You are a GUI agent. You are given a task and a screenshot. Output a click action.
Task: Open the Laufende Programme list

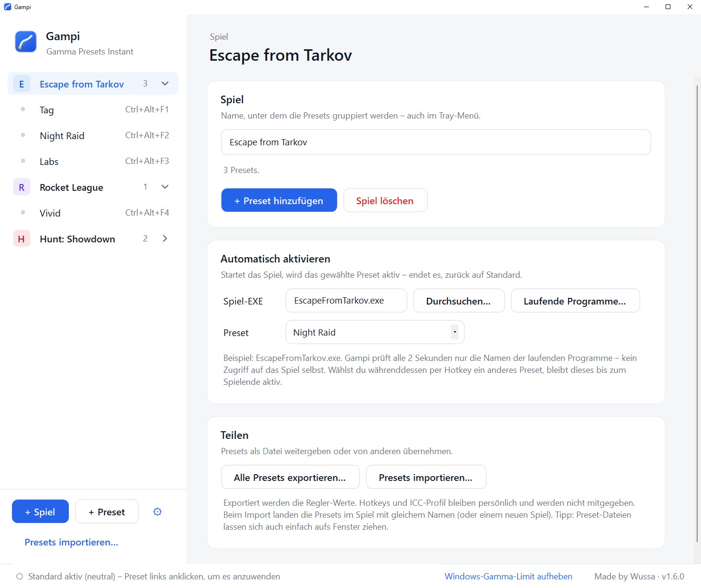pos(575,301)
